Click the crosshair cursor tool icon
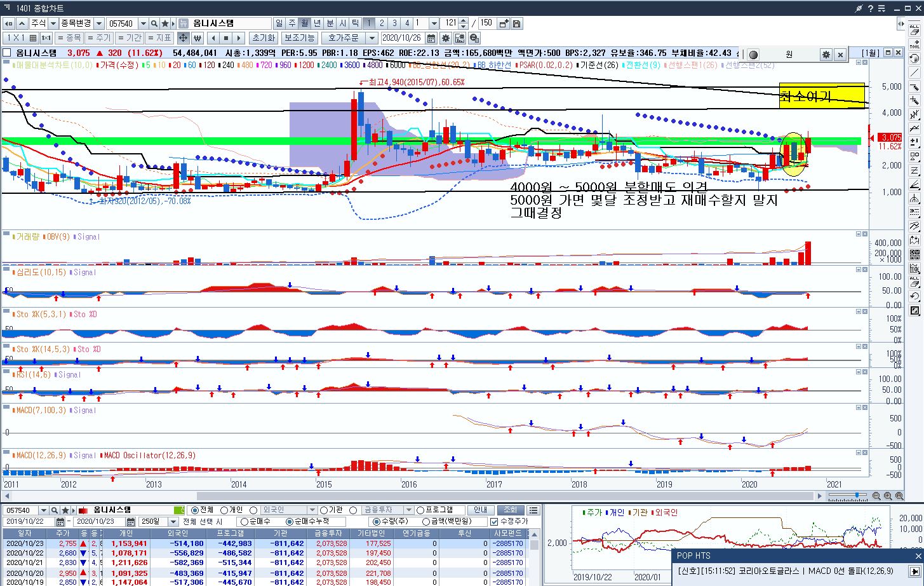The image size is (924, 586). click(x=183, y=38)
